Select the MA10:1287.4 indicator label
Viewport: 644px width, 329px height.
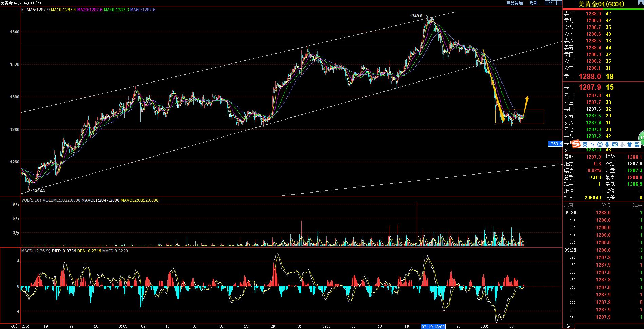click(63, 10)
